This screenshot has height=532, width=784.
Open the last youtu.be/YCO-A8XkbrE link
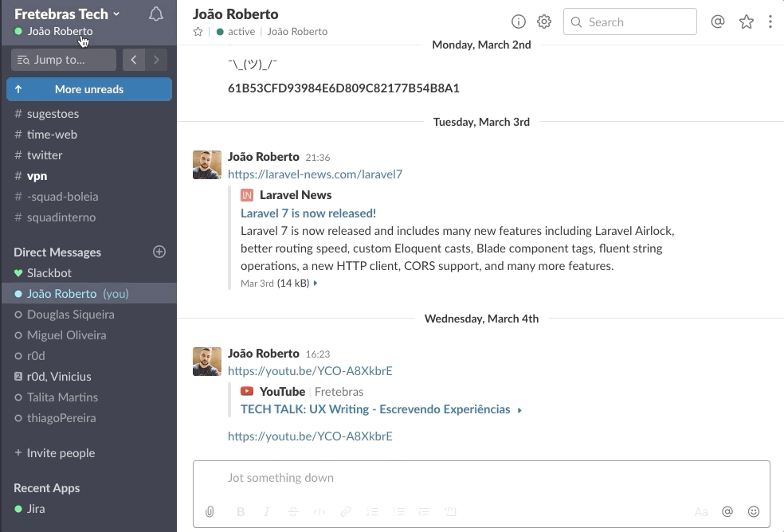[310, 436]
